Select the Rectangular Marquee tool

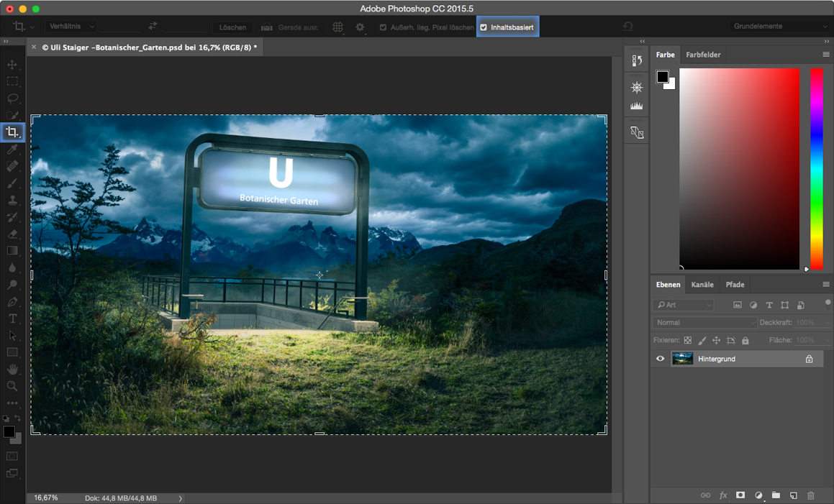(12, 81)
